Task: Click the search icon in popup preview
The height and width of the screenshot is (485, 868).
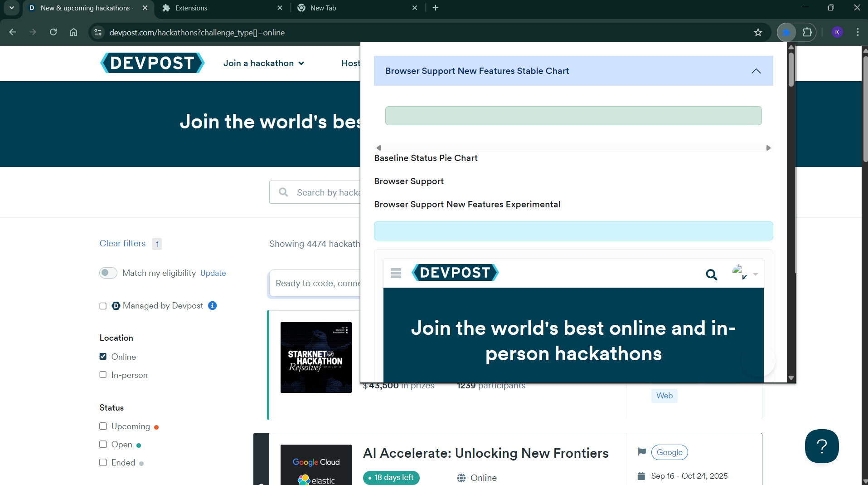Action: 712,274
